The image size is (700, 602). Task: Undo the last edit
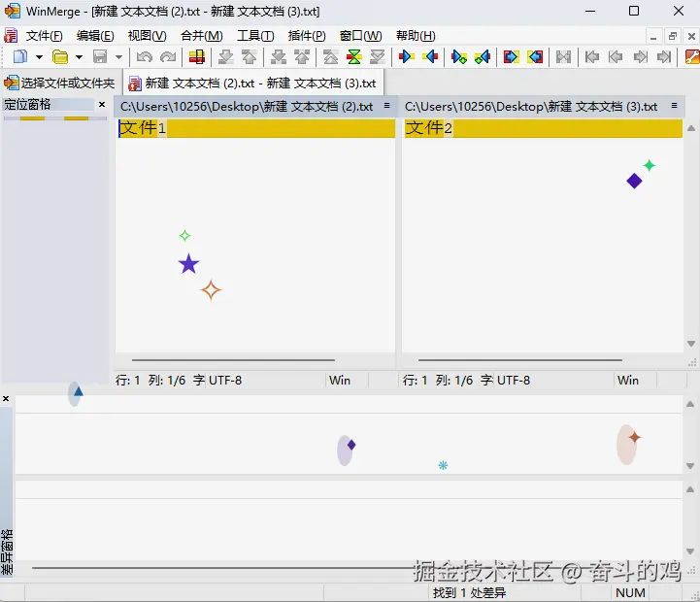pyautogui.click(x=145, y=56)
